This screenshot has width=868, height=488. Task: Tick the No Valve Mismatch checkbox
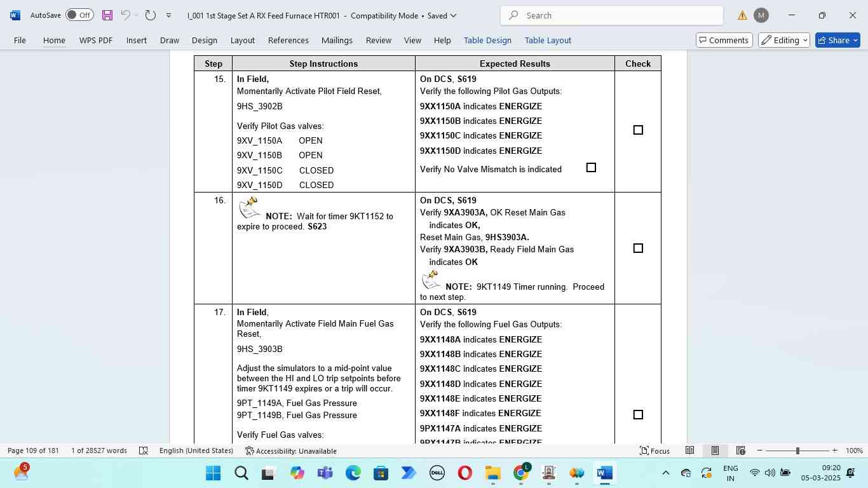[591, 168]
